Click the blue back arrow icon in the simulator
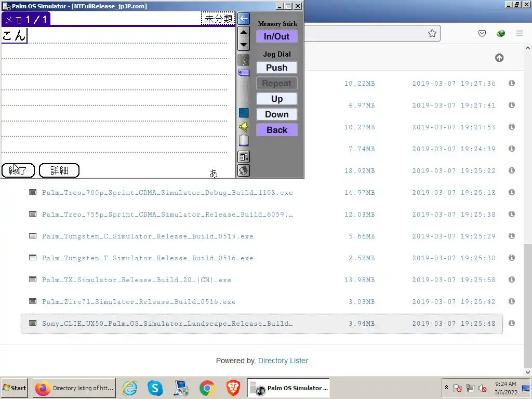 tap(244, 19)
